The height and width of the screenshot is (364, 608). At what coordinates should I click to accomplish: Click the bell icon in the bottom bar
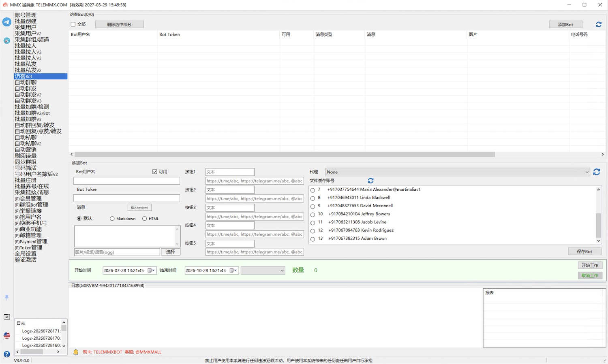[x=75, y=352]
